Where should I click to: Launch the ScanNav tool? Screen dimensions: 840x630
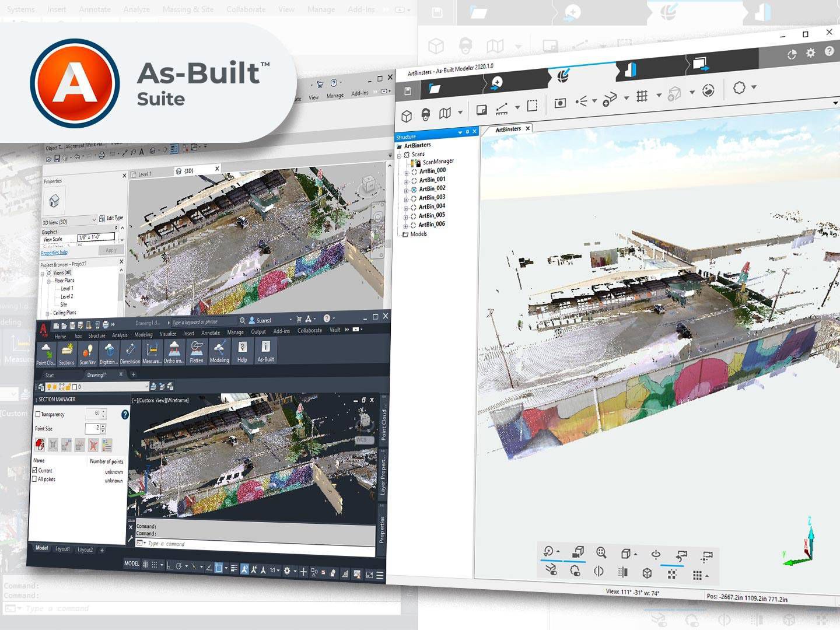pos(88,350)
